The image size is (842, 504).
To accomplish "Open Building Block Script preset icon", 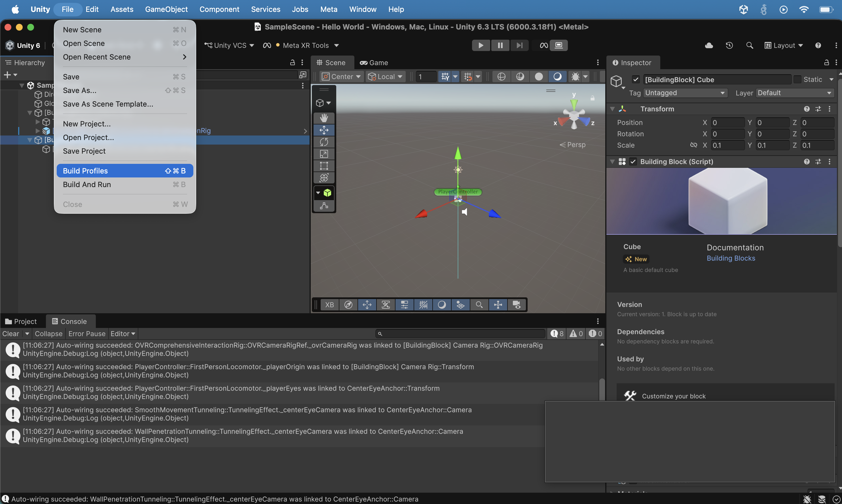I will (x=818, y=162).
